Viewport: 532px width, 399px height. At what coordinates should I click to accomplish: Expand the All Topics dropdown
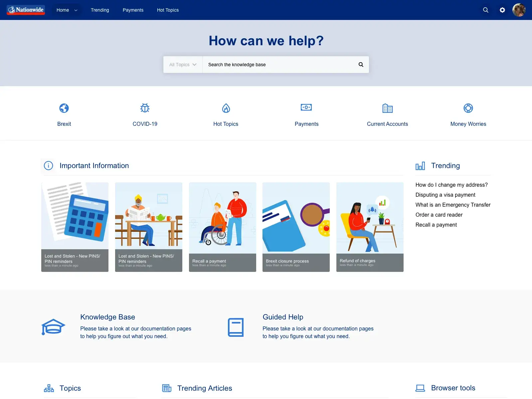(x=183, y=65)
